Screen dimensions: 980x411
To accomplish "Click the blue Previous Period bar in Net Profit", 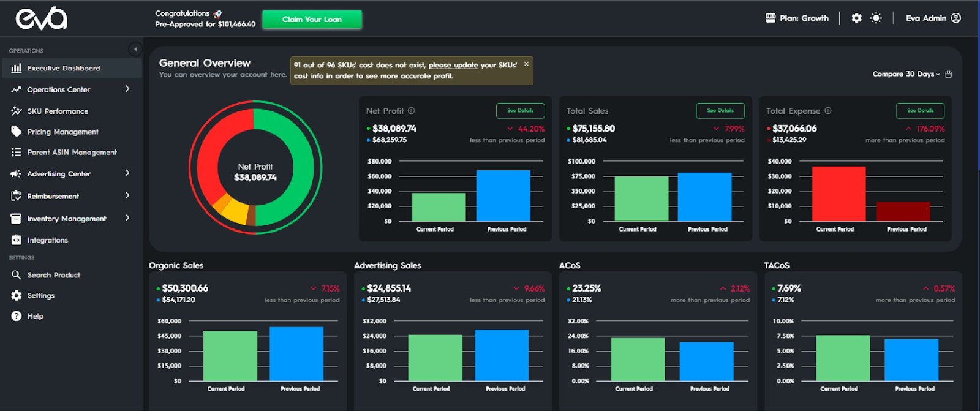I will pyautogui.click(x=503, y=196).
